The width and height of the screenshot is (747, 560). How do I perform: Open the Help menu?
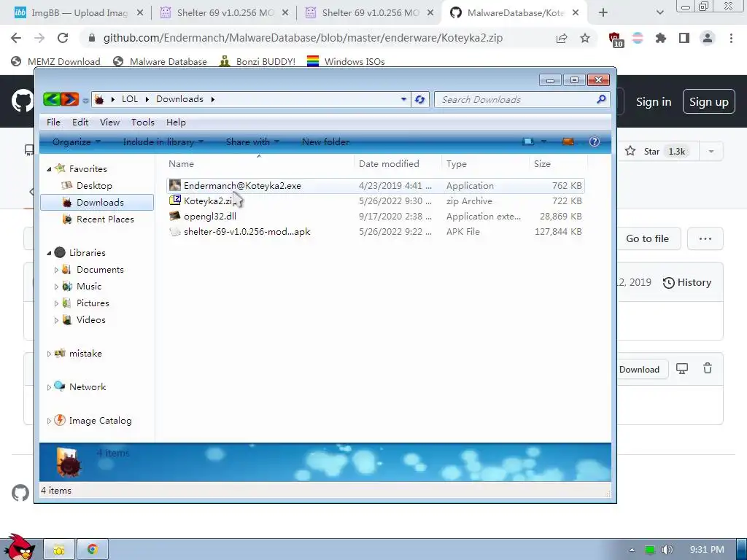click(176, 122)
